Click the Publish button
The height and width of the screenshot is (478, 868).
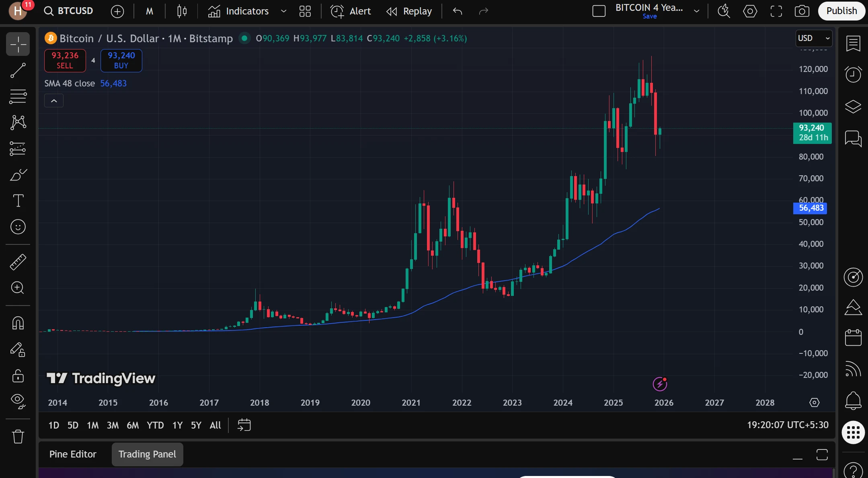[x=841, y=11]
